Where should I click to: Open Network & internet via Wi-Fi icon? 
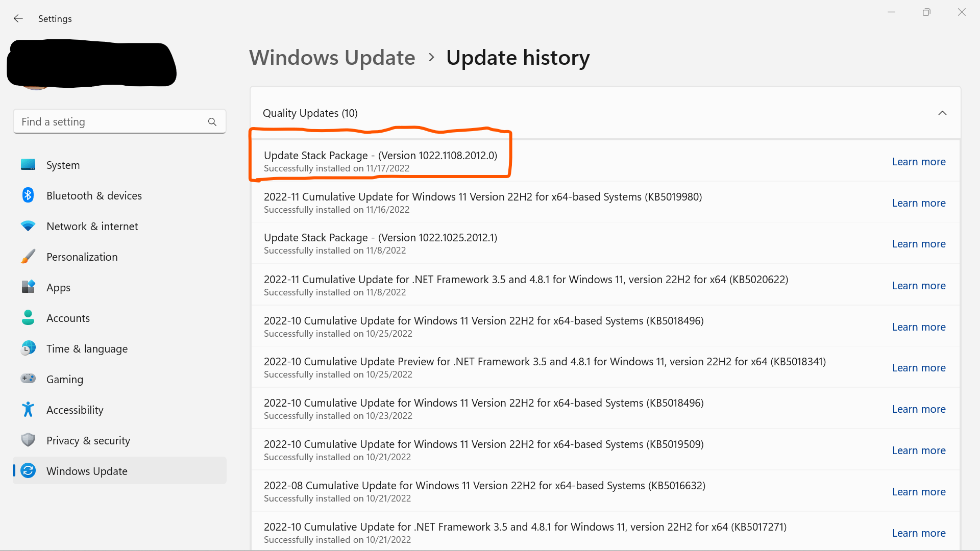(x=28, y=226)
